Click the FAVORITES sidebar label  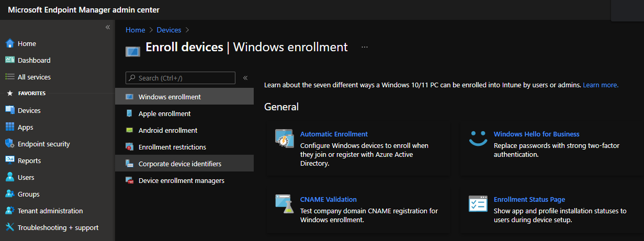coord(32,94)
